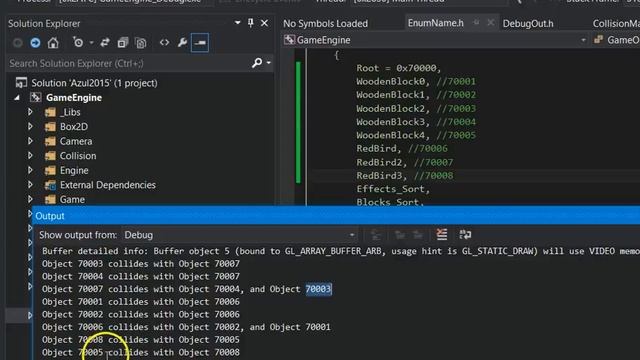The height and width of the screenshot is (360, 640).
Task: Expand the Engine folder
Action: pos(30,170)
